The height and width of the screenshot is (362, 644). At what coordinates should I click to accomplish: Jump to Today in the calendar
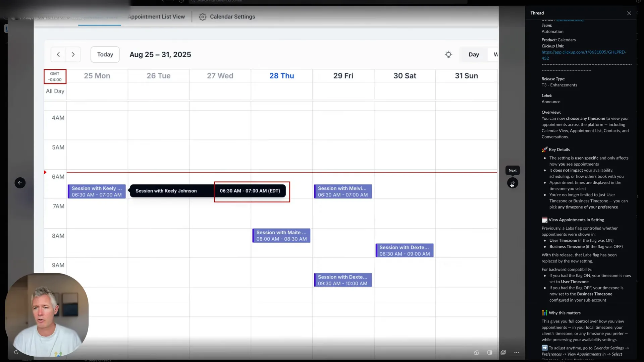point(105,54)
